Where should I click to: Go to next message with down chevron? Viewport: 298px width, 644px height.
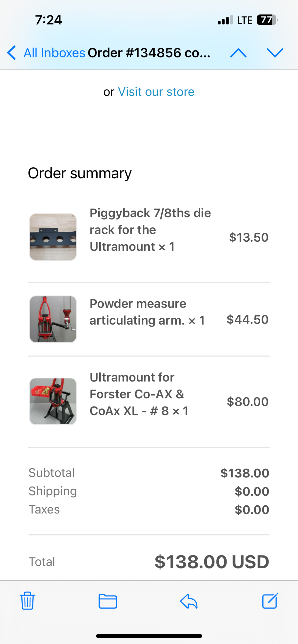(275, 53)
